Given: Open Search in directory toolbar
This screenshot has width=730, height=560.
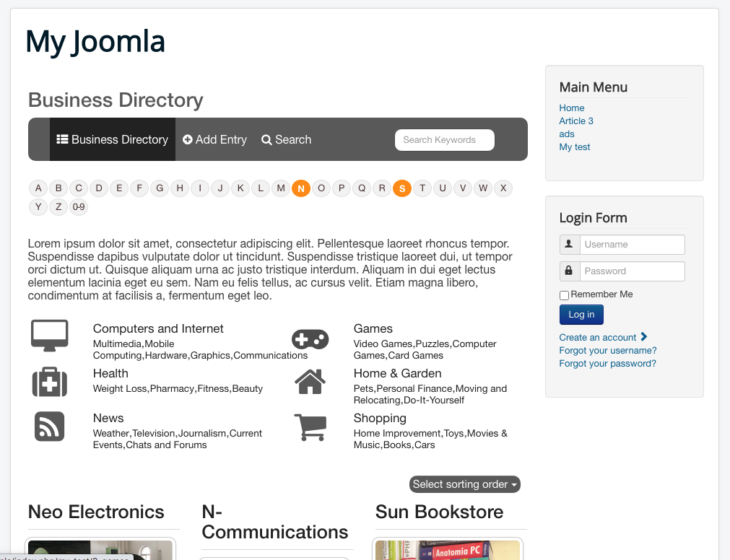Looking at the screenshot, I should point(287,139).
